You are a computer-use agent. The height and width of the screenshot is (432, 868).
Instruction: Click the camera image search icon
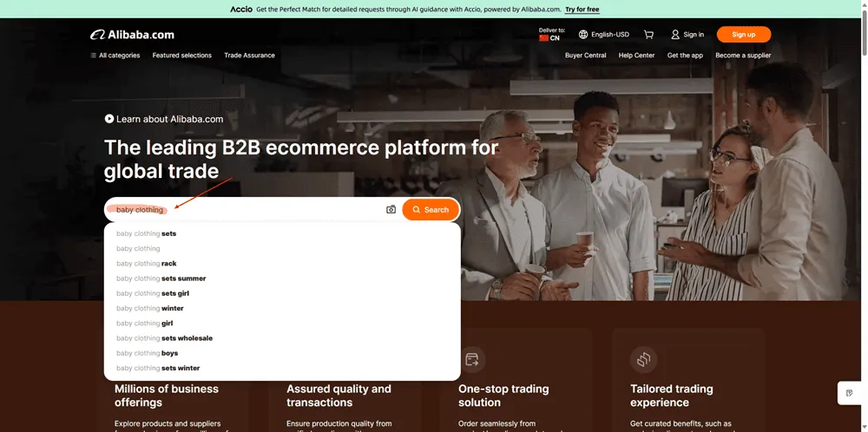[391, 210]
